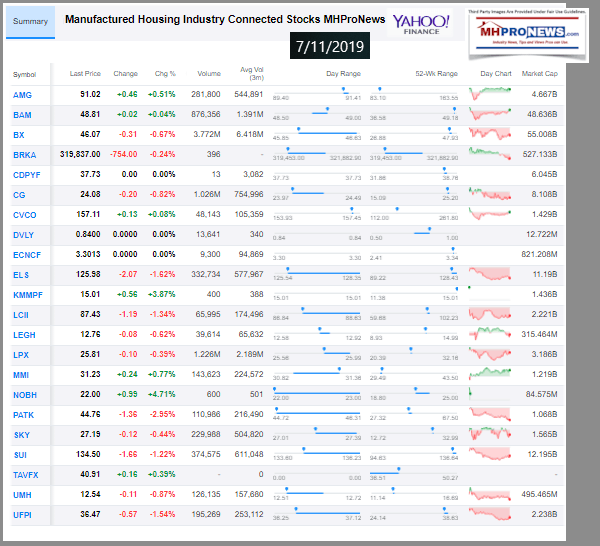
Task: Sort by the Day Range column header
Action: (x=343, y=73)
